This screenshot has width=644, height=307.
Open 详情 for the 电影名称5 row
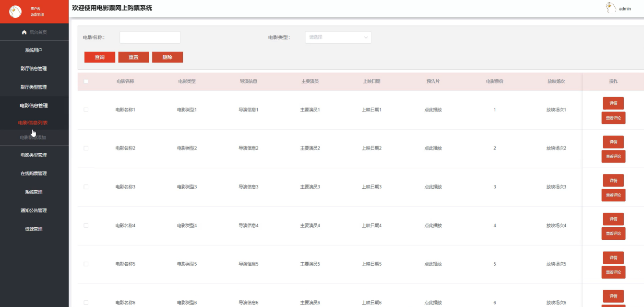pos(613,258)
